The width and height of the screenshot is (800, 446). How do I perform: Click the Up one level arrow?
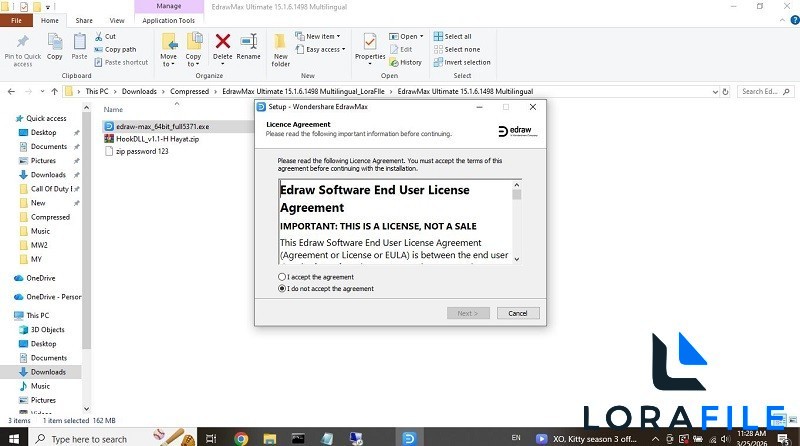pyautogui.click(x=55, y=92)
